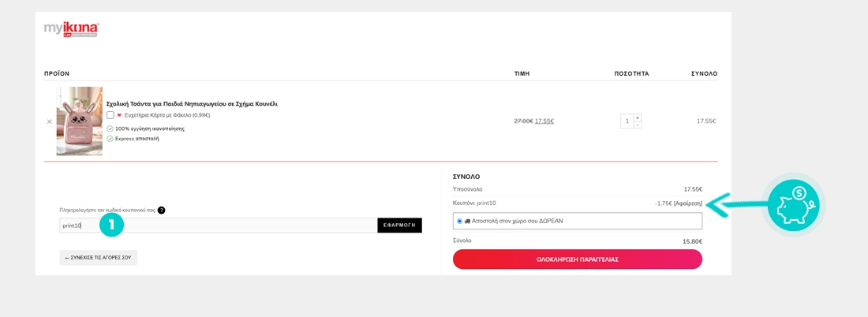Decrease quantity with the minus stepper
The height and width of the screenshot is (317, 868).
[x=638, y=125]
